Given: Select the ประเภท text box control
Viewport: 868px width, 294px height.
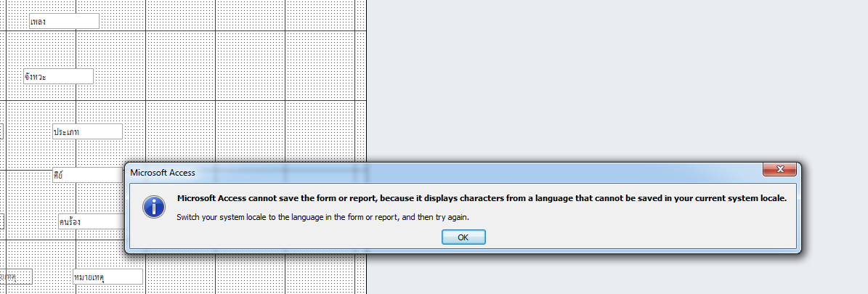Looking at the screenshot, I should click(x=87, y=132).
